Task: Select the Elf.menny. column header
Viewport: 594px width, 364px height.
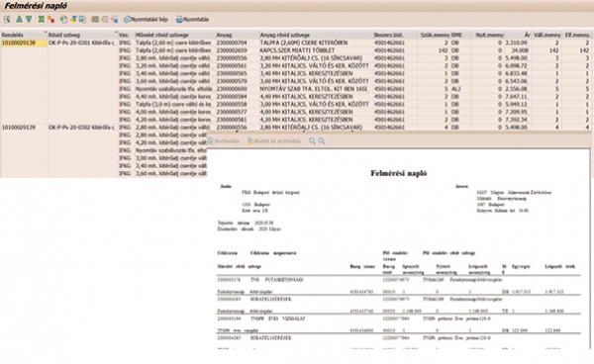Action: tap(576, 35)
